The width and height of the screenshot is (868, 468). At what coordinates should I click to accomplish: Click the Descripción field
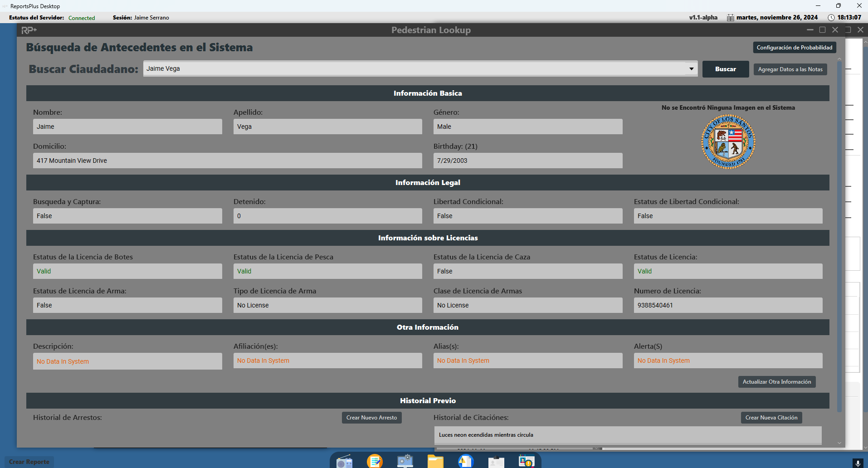127,361
